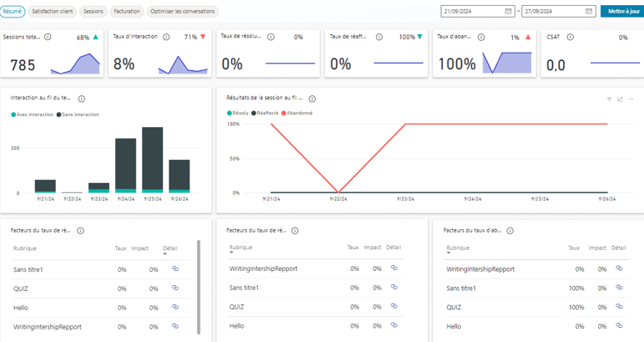
Task: Click Hello row in middle table
Action: (x=316, y=326)
